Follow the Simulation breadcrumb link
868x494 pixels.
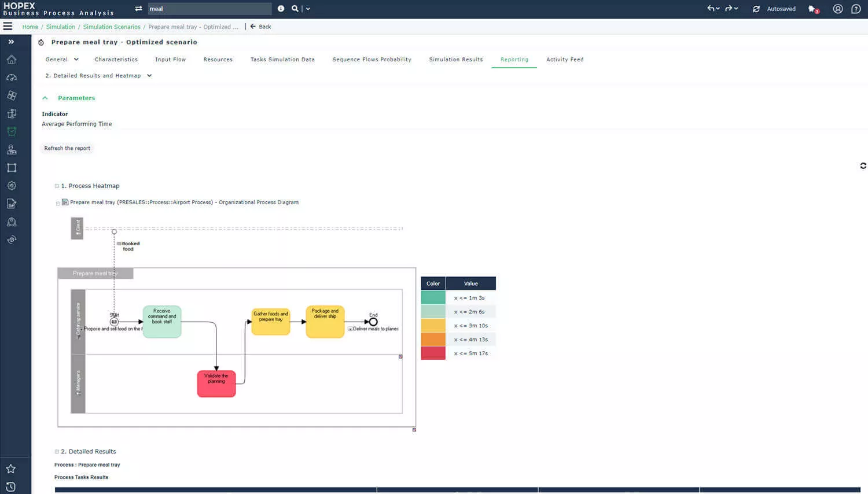click(x=61, y=27)
